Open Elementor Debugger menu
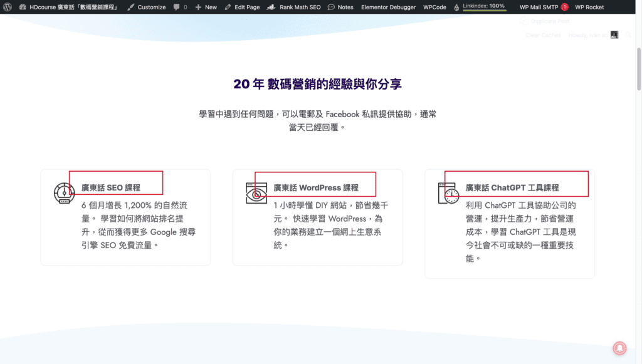 click(x=388, y=7)
